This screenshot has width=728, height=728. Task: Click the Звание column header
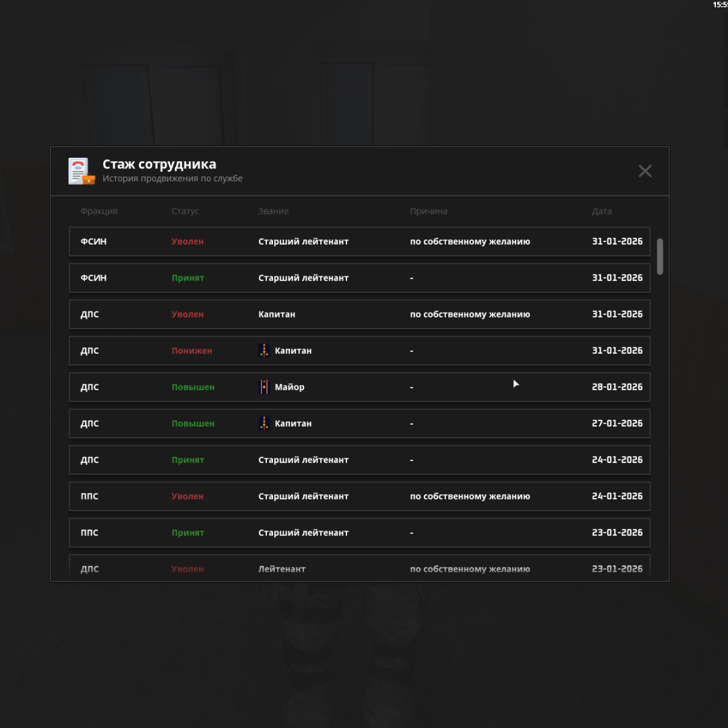(x=273, y=211)
